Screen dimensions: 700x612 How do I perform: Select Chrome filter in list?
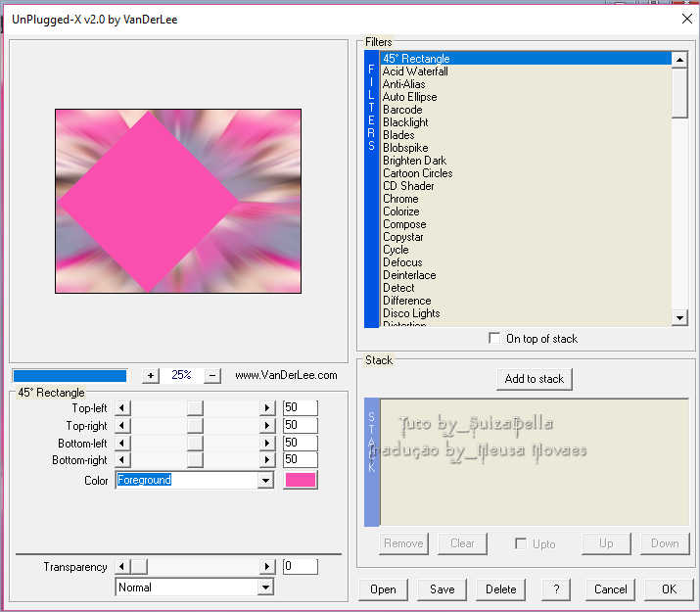pos(526,199)
